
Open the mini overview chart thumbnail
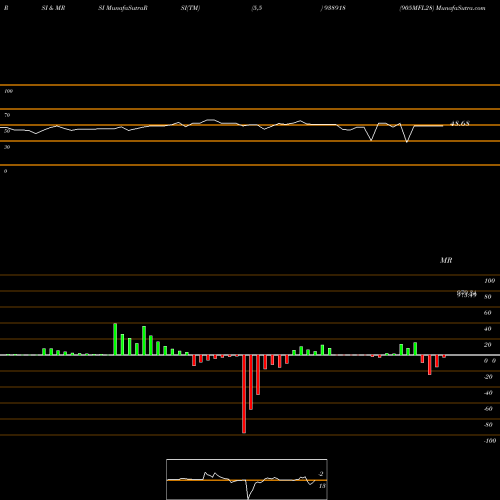point(247,479)
